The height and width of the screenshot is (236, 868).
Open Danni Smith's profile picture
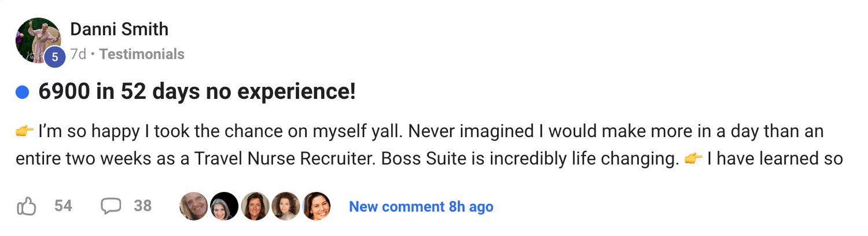pyautogui.click(x=37, y=39)
